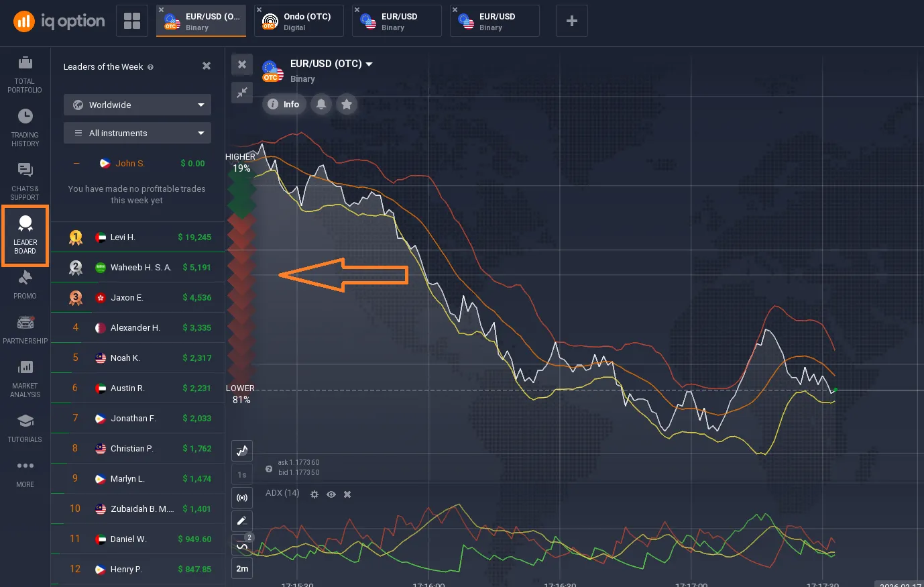Toggle the live signal broadcast button
Screen dimensions: 924x587
click(242, 498)
